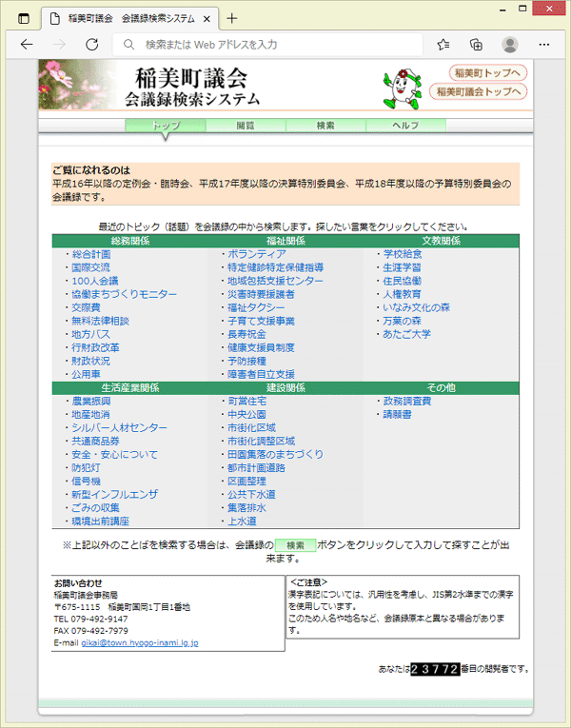This screenshot has height=728, width=571.
Task: Open the 総合計画 topic link
Action: 91,254
